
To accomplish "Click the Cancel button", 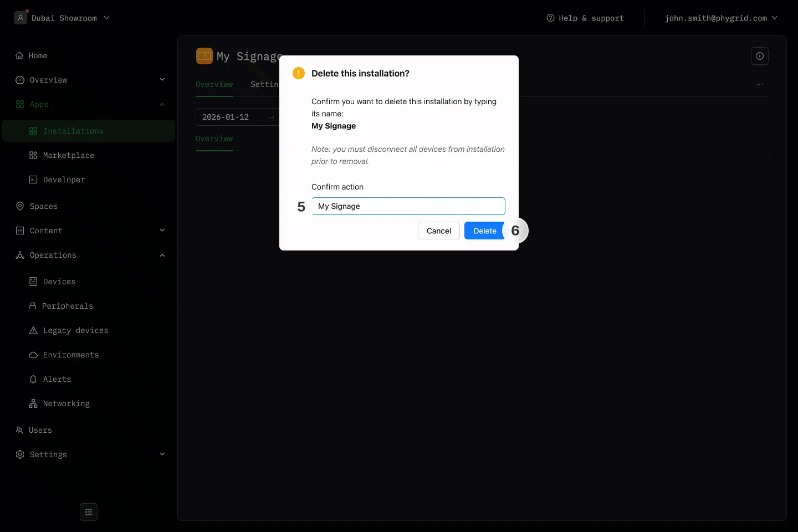I will (439, 231).
